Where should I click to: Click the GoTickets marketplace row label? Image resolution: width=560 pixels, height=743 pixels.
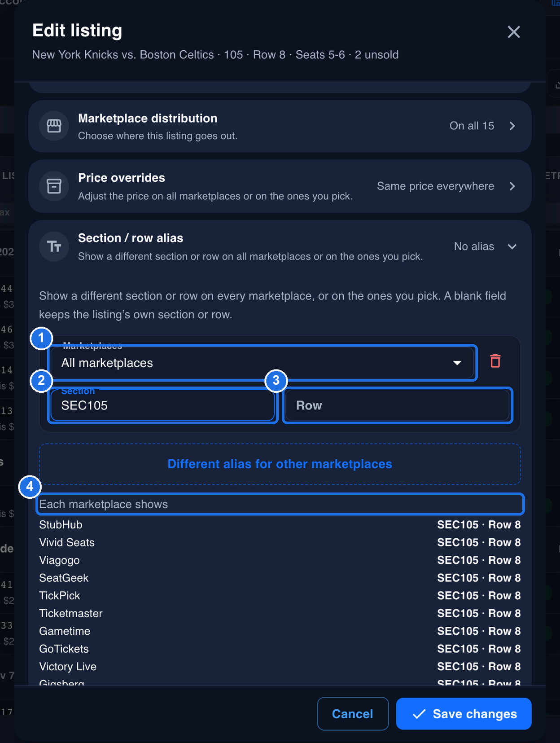point(64,649)
